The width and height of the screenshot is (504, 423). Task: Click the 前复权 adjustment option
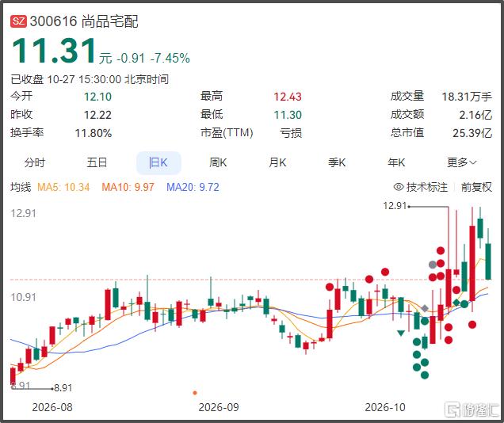pos(476,187)
